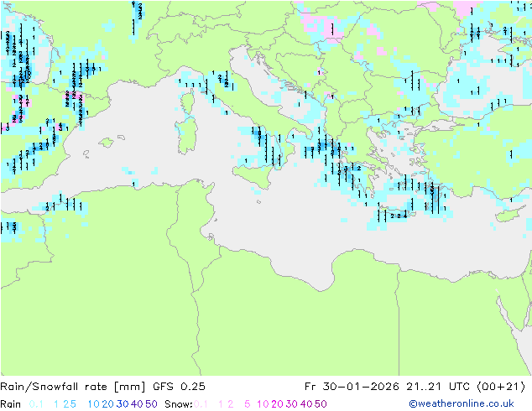The image size is (532, 411).
Task: Pick the Rain legend 40 value
Action: click(x=137, y=404)
